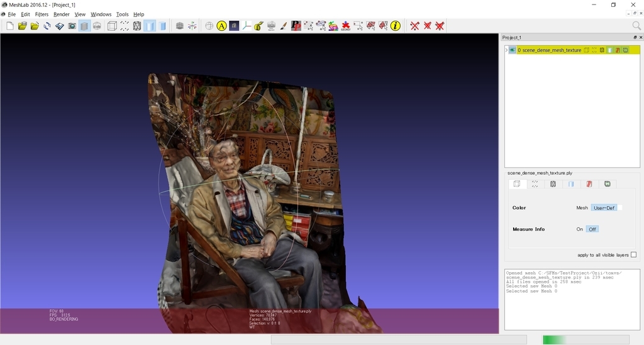
Task: Delete selected faces red X icon
Action: point(427,26)
